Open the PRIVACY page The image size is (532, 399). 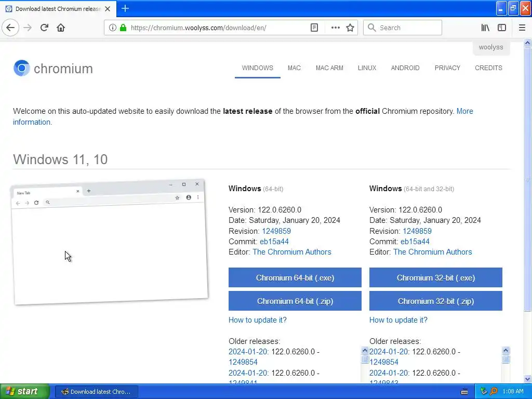[447, 68]
